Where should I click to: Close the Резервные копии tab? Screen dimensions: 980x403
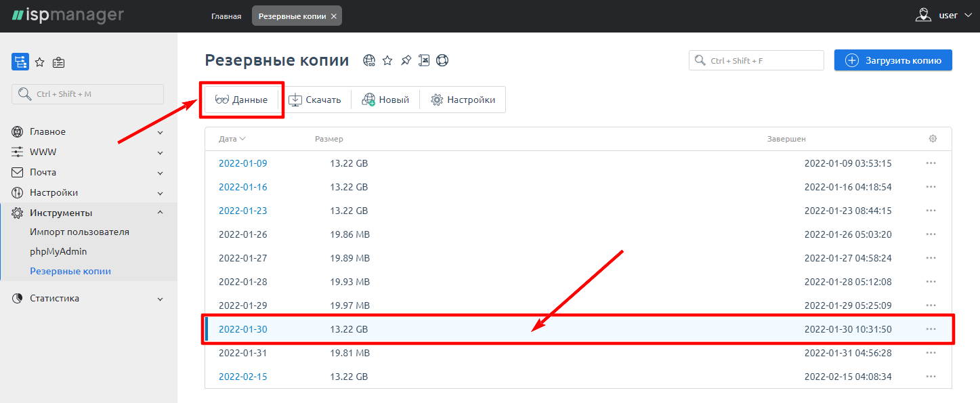pos(333,16)
